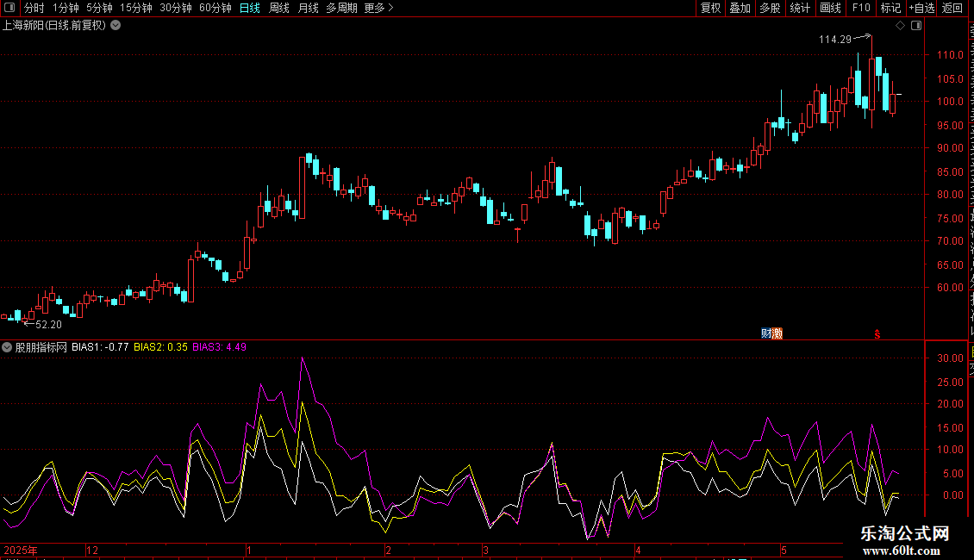974x560 pixels.
Task: Open the dropdown next to 上海新阳 title
Action: point(116,26)
